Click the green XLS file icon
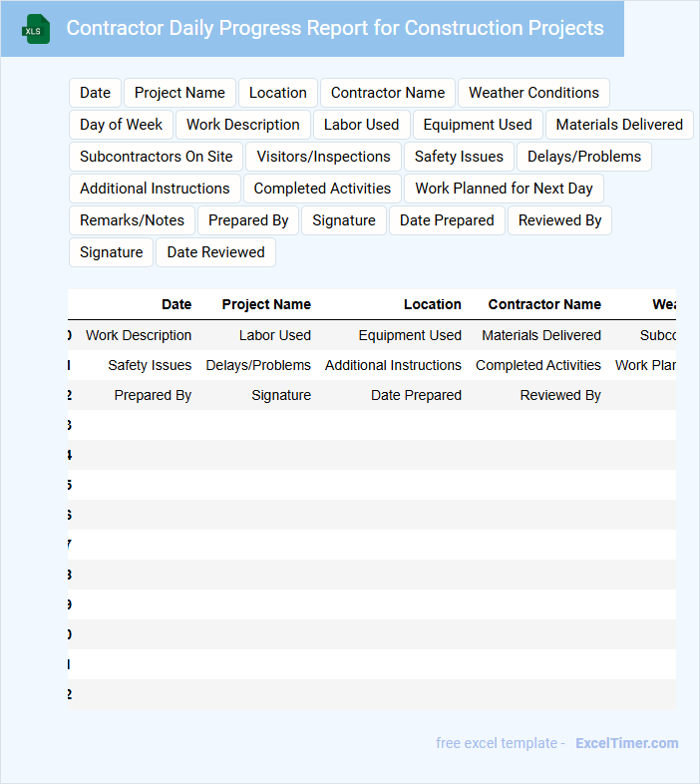 point(36,29)
